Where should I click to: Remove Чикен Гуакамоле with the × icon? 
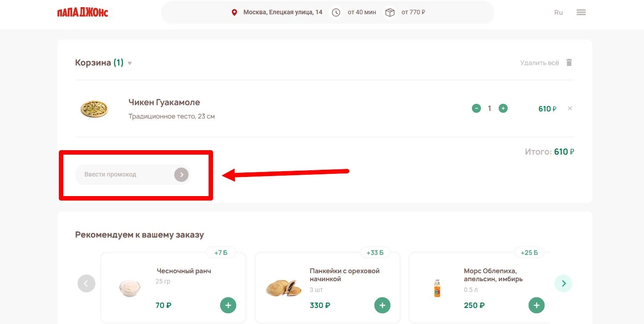(x=570, y=108)
